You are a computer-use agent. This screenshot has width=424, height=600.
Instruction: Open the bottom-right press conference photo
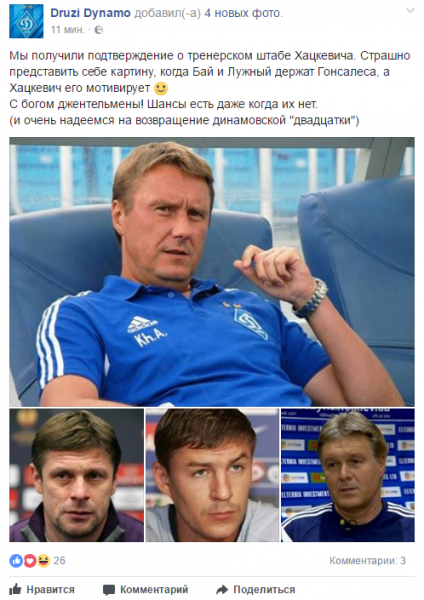click(348, 475)
